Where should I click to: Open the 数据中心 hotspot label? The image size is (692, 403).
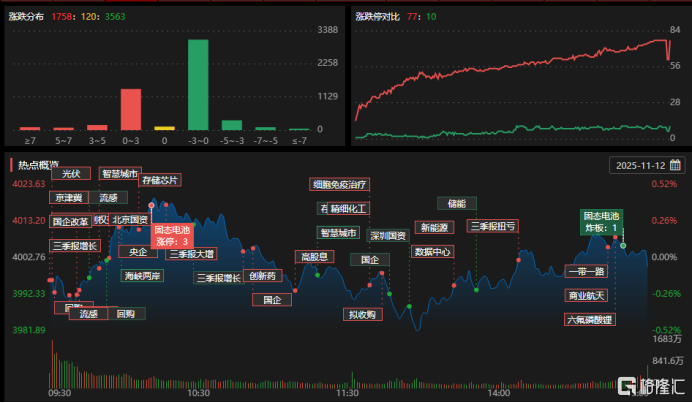[x=432, y=252]
